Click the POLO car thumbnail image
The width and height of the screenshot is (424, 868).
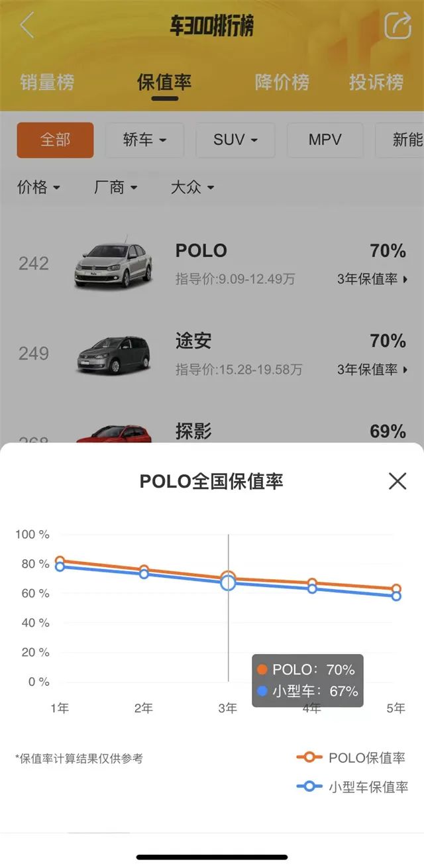click(x=113, y=264)
